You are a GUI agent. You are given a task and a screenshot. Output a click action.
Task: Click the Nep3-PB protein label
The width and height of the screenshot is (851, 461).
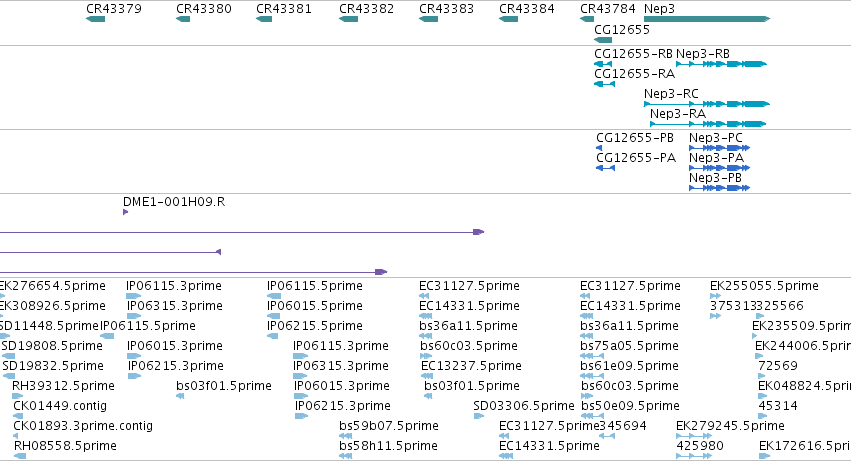[x=715, y=178]
